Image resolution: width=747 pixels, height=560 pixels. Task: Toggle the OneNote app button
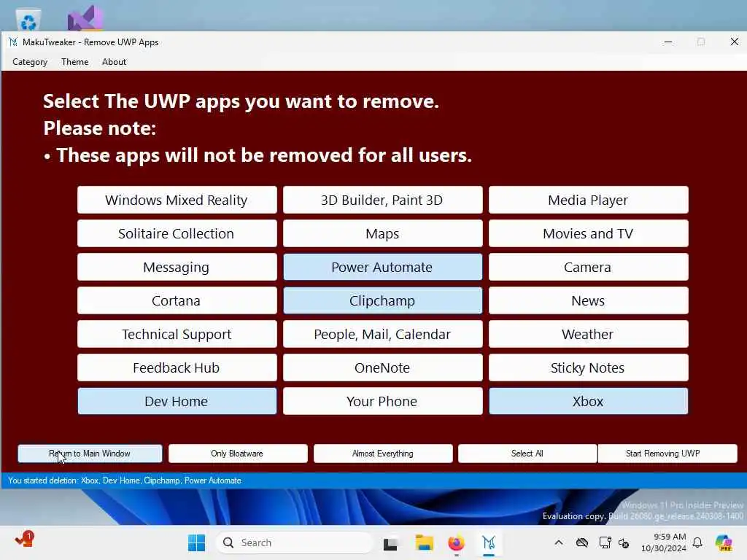[382, 367]
